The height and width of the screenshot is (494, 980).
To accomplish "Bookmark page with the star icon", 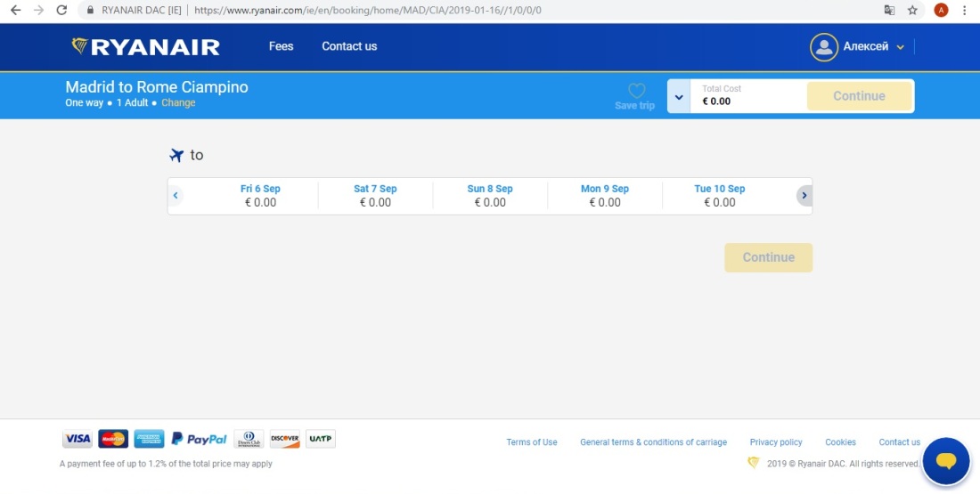I will tap(912, 10).
